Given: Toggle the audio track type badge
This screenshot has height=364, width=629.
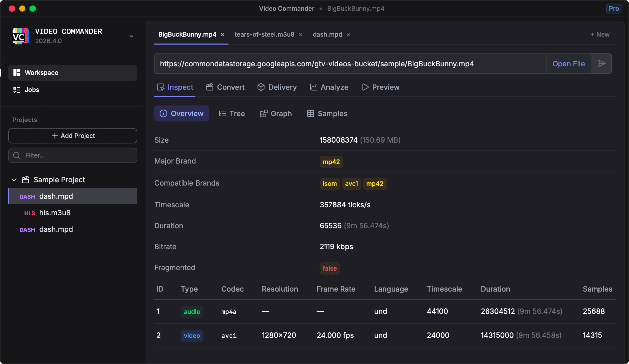Looking at the screenshot, I should [192, 312].
